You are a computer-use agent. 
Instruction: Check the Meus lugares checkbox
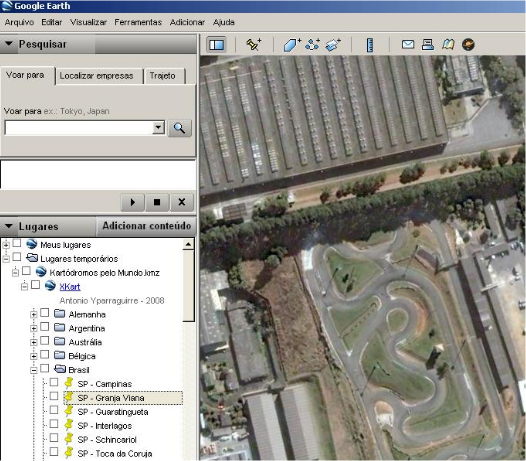coord(16,243)
